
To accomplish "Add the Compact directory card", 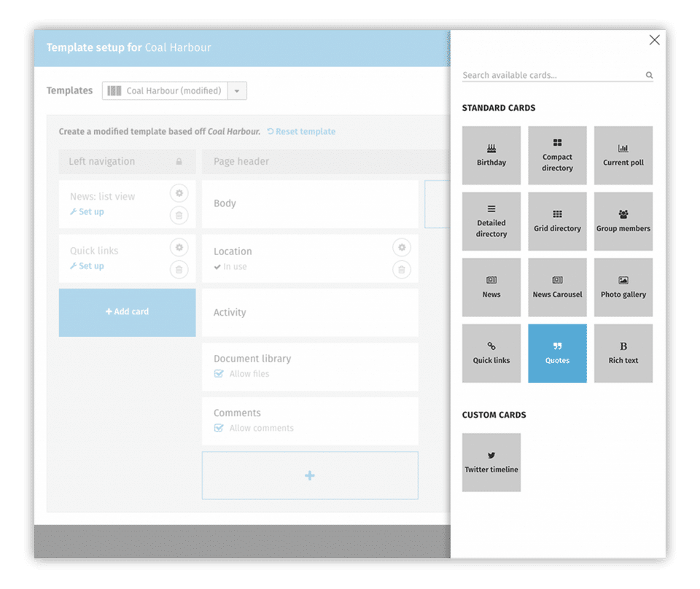I will tap(557, 155).
